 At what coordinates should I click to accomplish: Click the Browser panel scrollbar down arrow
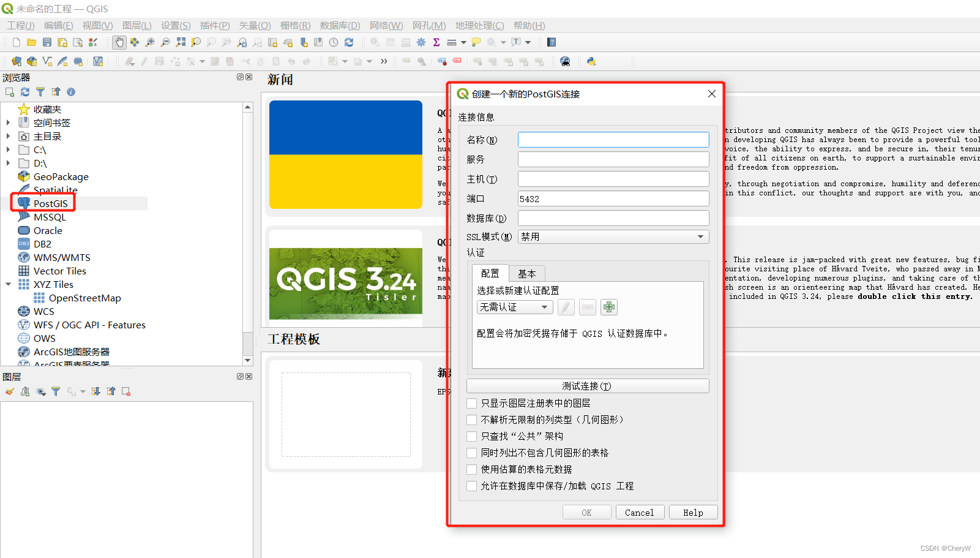(248, 360)
